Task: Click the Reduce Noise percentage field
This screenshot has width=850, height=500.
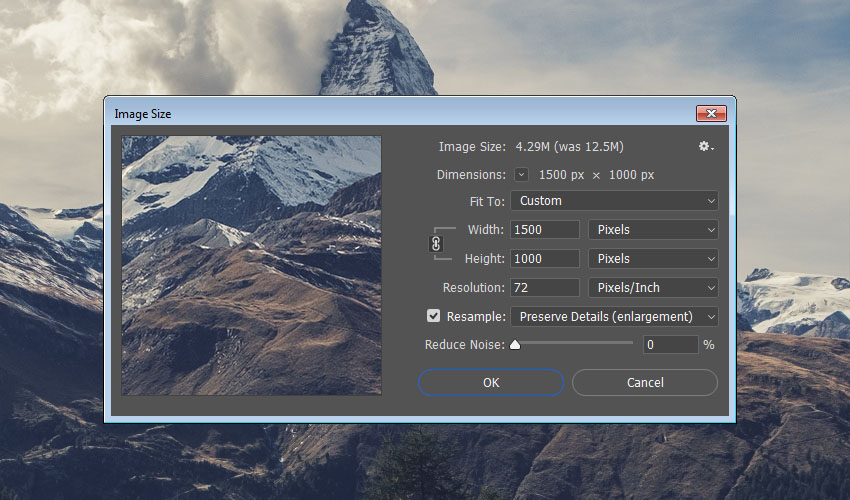Action: (669, 345)
